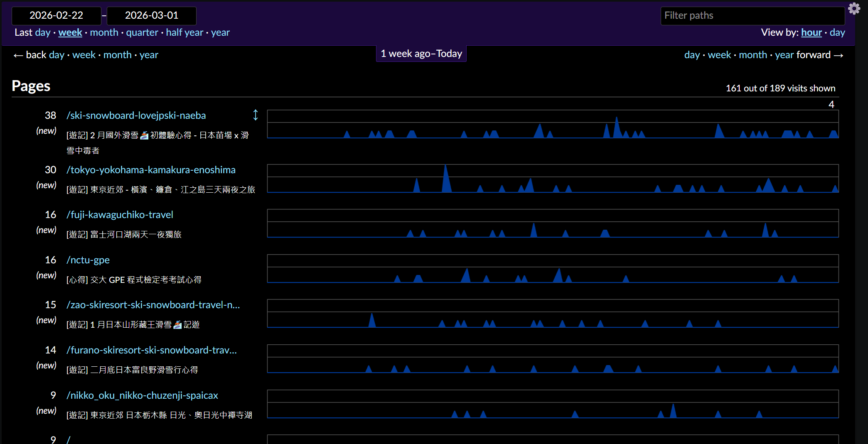Go back one week
Screen dimensions: 868x444
tap(84, 55)
